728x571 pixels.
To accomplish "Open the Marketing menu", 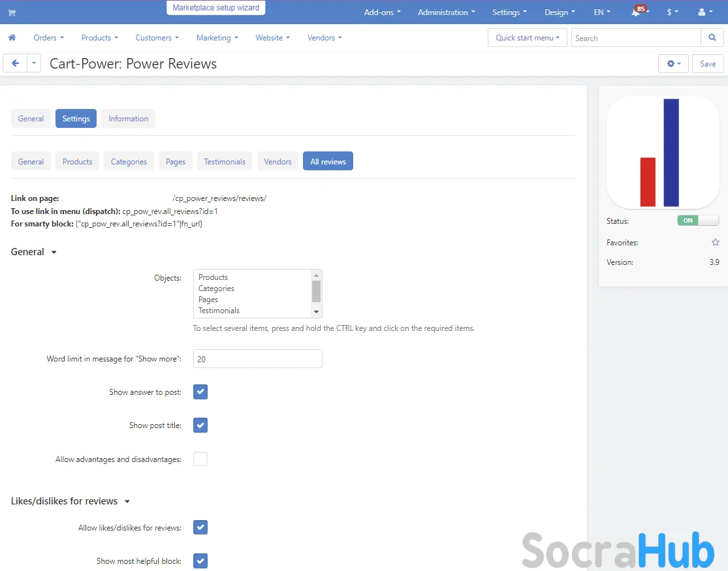I will pyautogui.click(x=217, y=38).
